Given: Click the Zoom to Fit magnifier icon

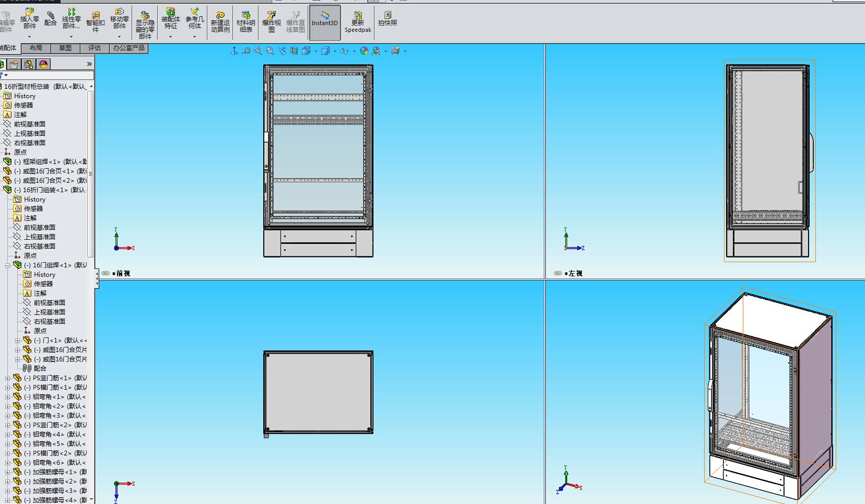Looking at the screenshot, I should [258, 51].
